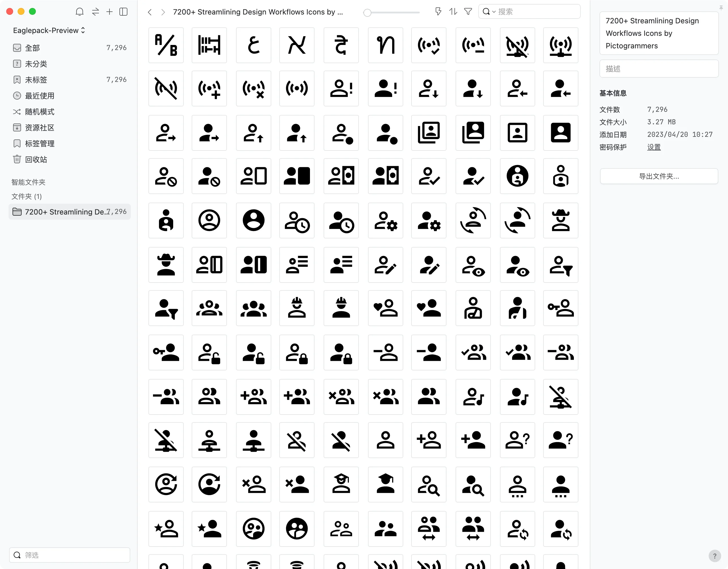Select the access point minus icon
The image size is (728, 569).
point(473,45)
